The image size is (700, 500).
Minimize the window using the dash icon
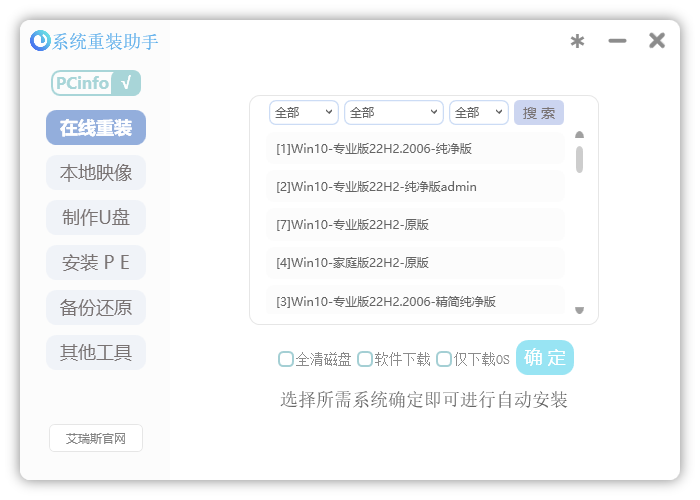coord(617,41)
